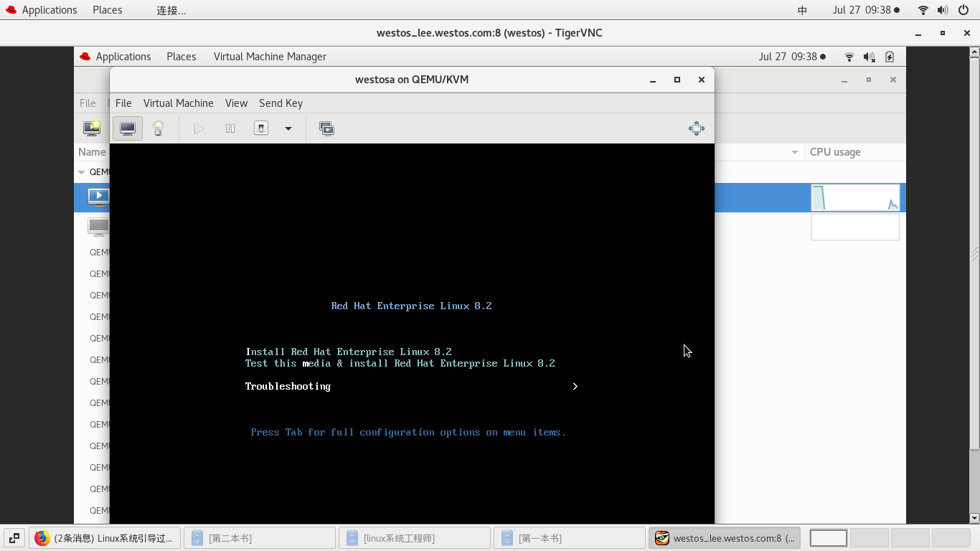The width and height of the screenshot is (980, 551).
Task: Select the shut-off VM icon row
Action: 98,227
